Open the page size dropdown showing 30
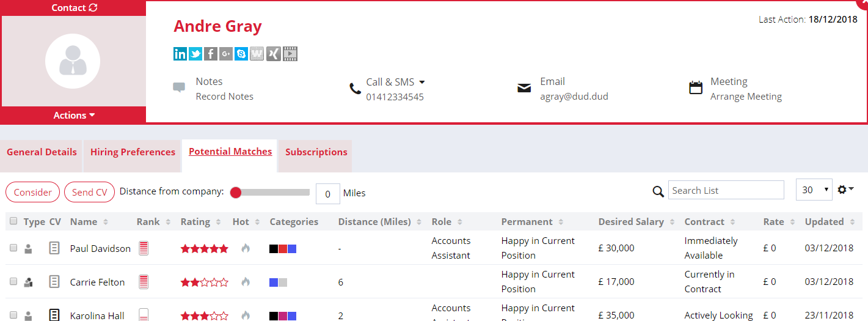This screenshot has height=321, width=868. [814, 190]
